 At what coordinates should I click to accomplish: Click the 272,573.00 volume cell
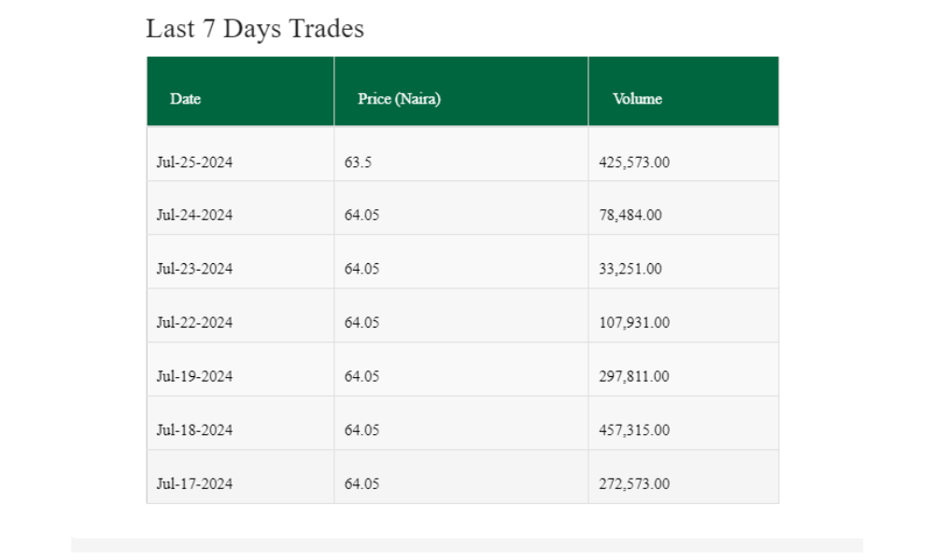(x=634, y=484)
